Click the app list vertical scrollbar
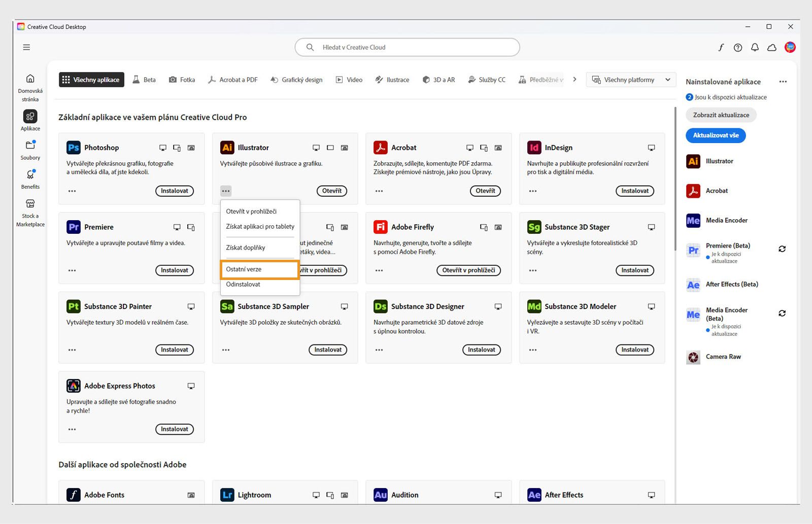 coord(675,178)
